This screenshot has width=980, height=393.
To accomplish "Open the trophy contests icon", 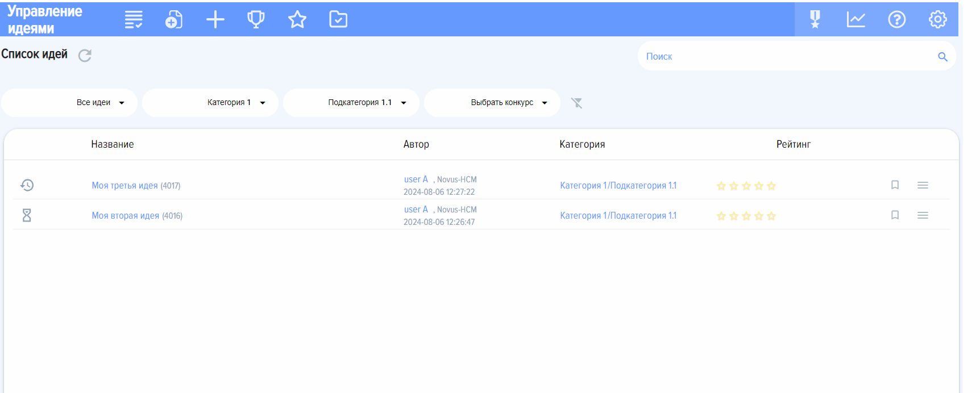I will tap(256, 20).
